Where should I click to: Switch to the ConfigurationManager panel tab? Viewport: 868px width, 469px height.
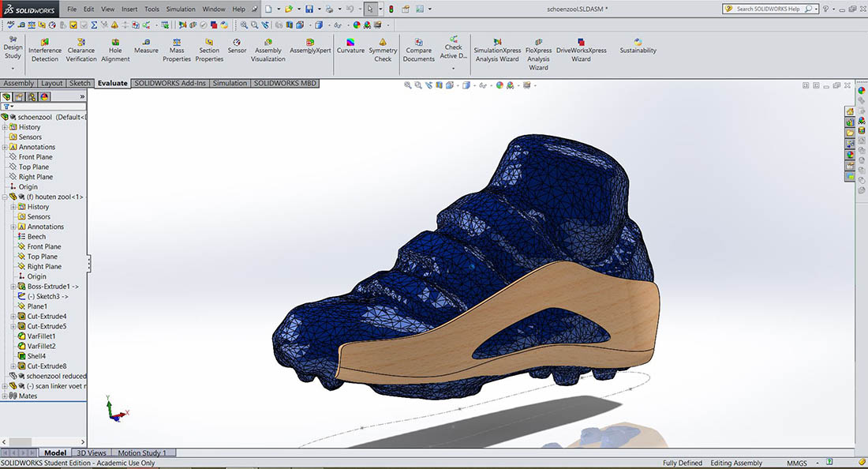click(x=32, y=96)
